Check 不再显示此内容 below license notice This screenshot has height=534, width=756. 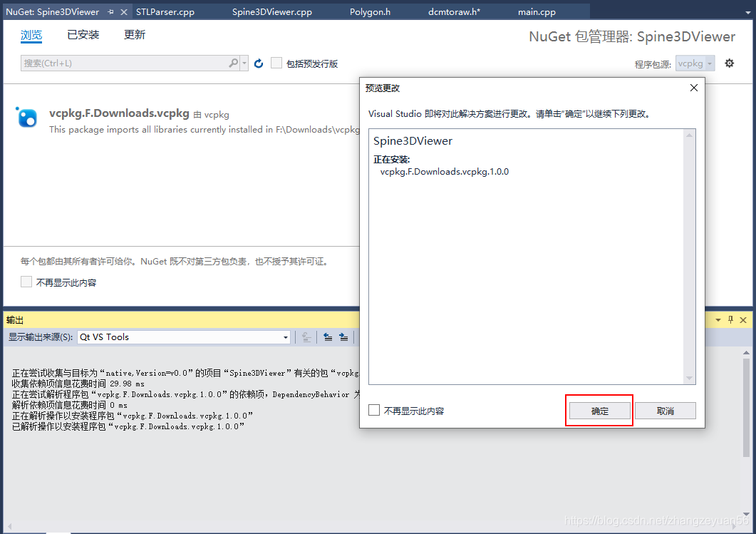tap(26, 281)
